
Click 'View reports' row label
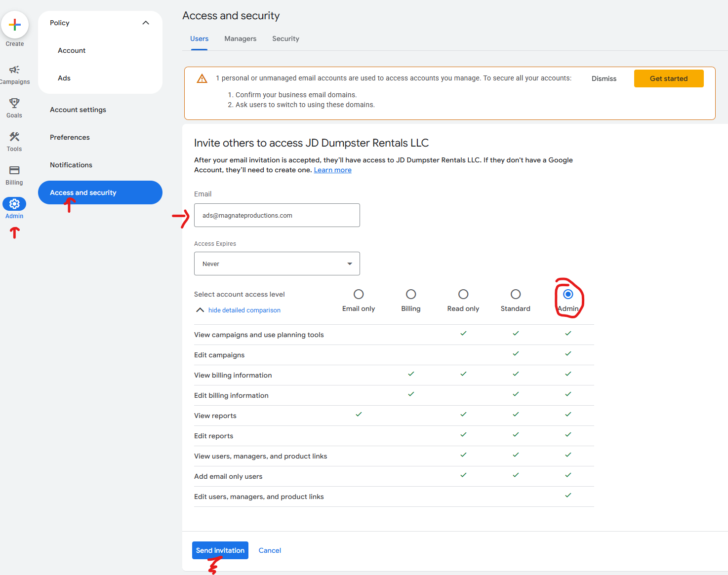(x=215, y=416)
